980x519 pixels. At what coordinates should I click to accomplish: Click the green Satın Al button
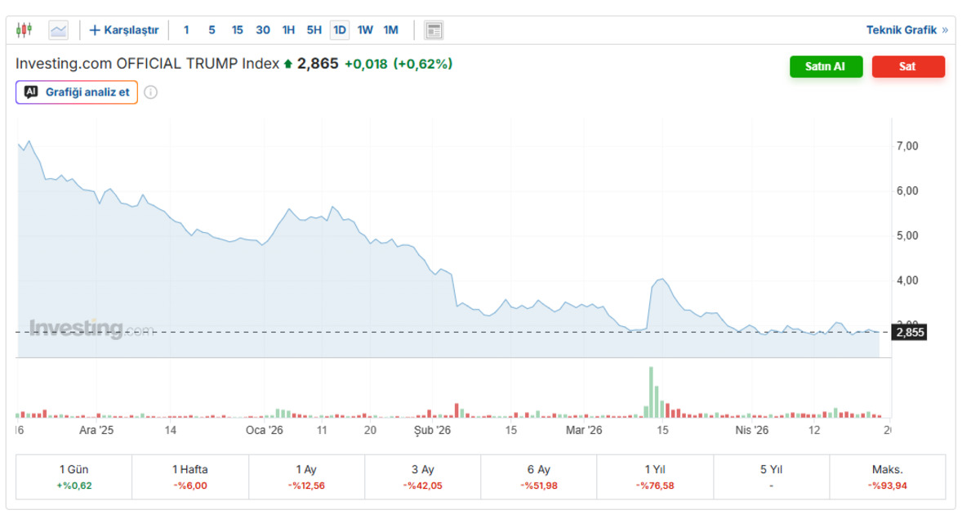[826, 67]
